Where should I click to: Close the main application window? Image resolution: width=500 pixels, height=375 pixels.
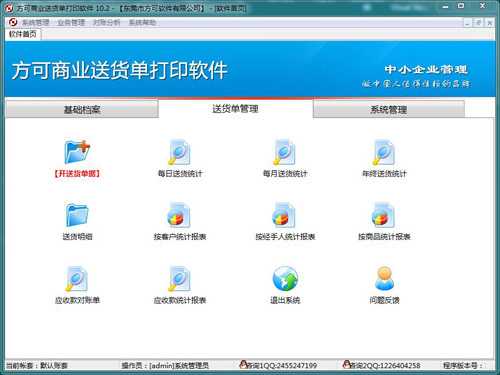(x=482, y=6)
